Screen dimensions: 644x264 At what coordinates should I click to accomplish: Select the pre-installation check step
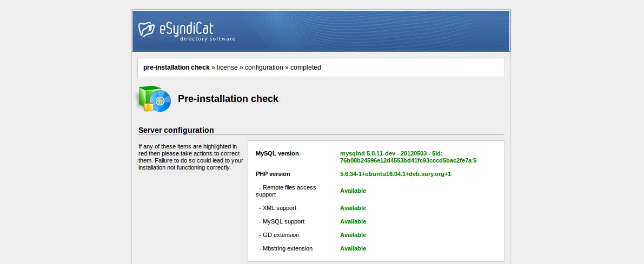(x=176, y=67)
